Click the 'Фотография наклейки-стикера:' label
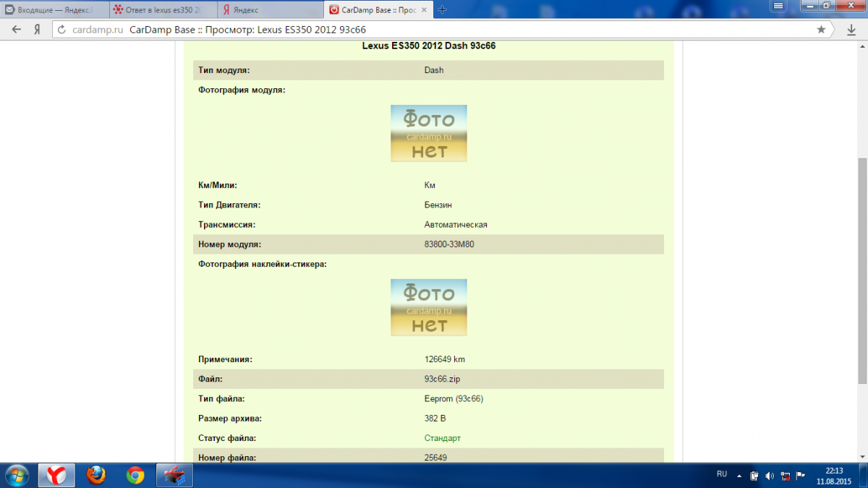This screenshot has width=868, height=488. pyautogui.click(x=263, y=265)
